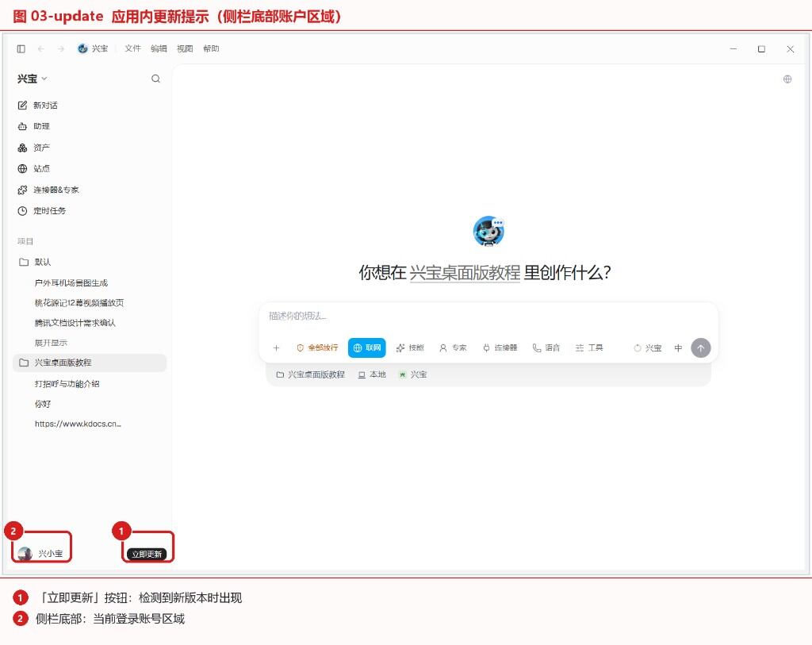812x645 pixels.
Task: Click the 兴宝桌面版教程 folder chip below input
Action: pos(311,374)
